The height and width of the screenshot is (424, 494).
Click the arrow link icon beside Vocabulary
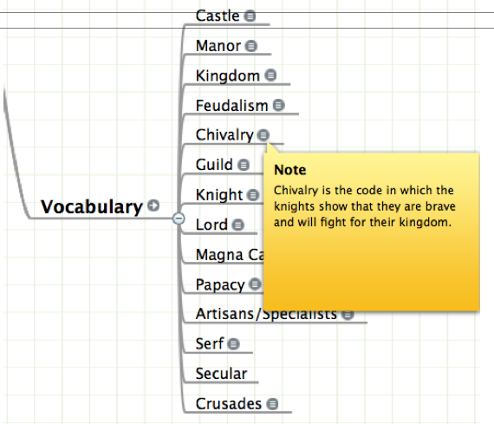pyautogui.click(x=153, y=205)
